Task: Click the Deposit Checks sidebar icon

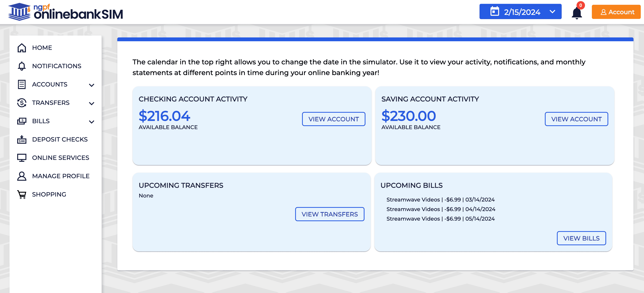Action: pos(21,139)
